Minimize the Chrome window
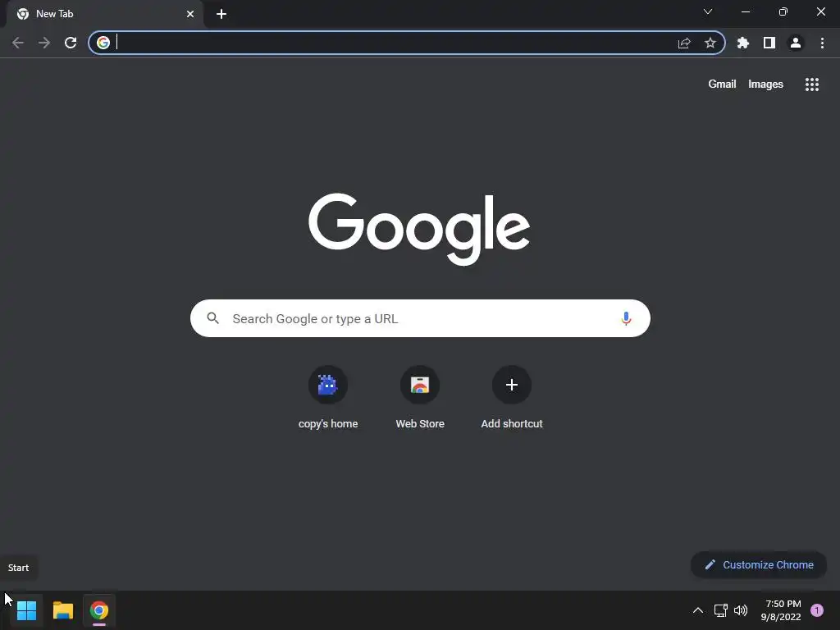 (745, 11)
